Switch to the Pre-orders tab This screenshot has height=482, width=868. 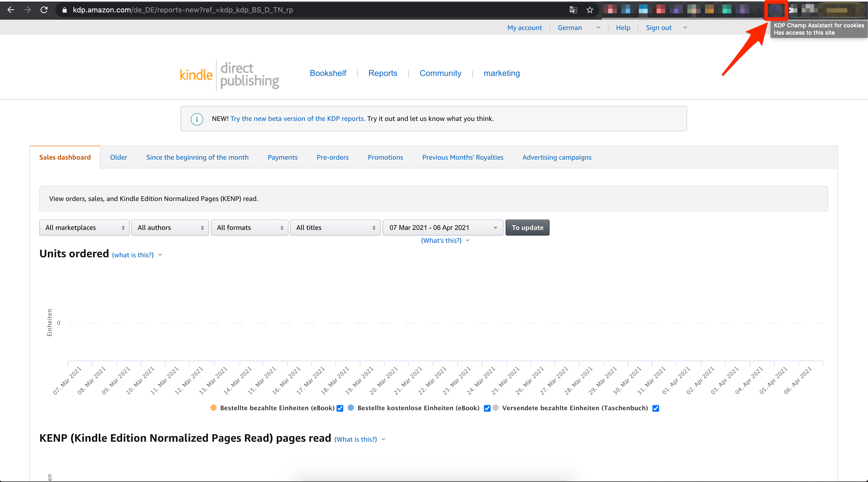coord(333,157)
